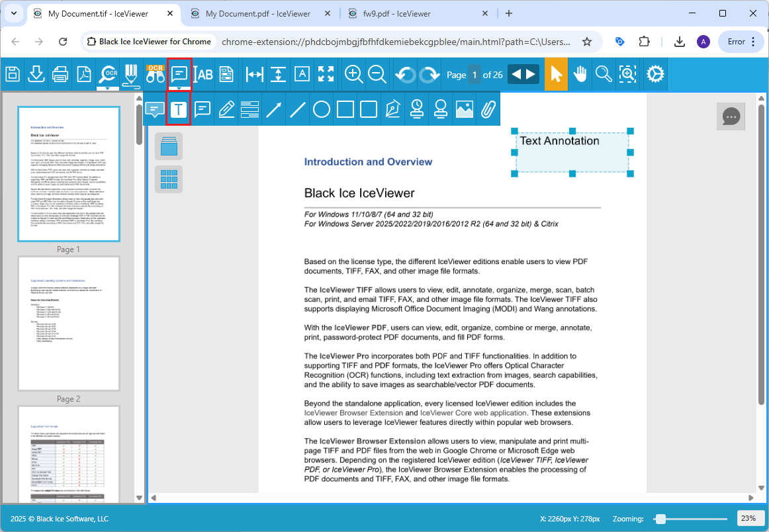The width and height of the screenshot is (769, 532).
Task: Fit page to height
Action: [x=278, y=75]
